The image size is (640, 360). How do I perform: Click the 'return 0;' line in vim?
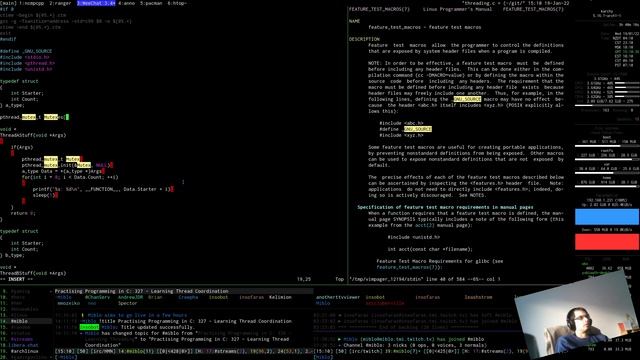click(x=23, y=213)
